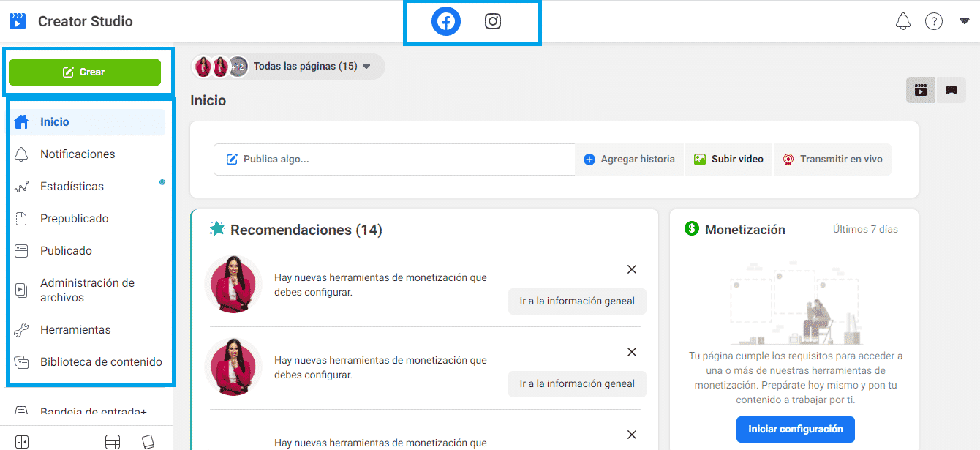
Task: Open Administración de archivos in the sidebar
Action: point(88,290)
